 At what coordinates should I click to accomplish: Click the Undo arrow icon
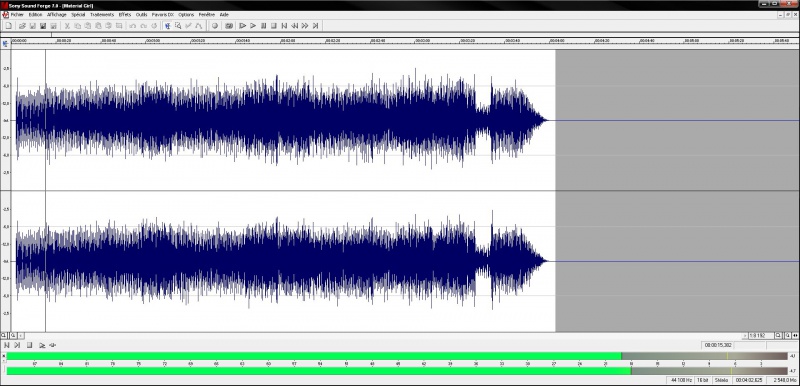click(x=132, y=25)
